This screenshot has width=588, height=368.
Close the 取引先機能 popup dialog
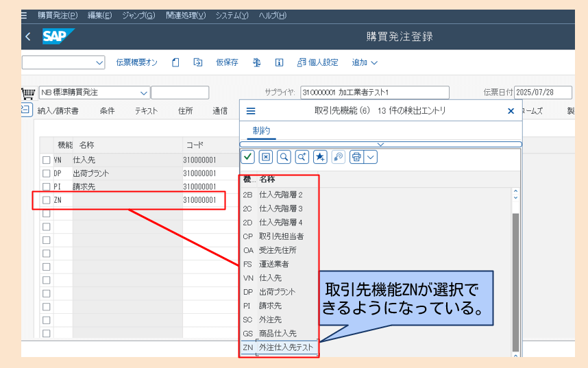tap(511, 111)
